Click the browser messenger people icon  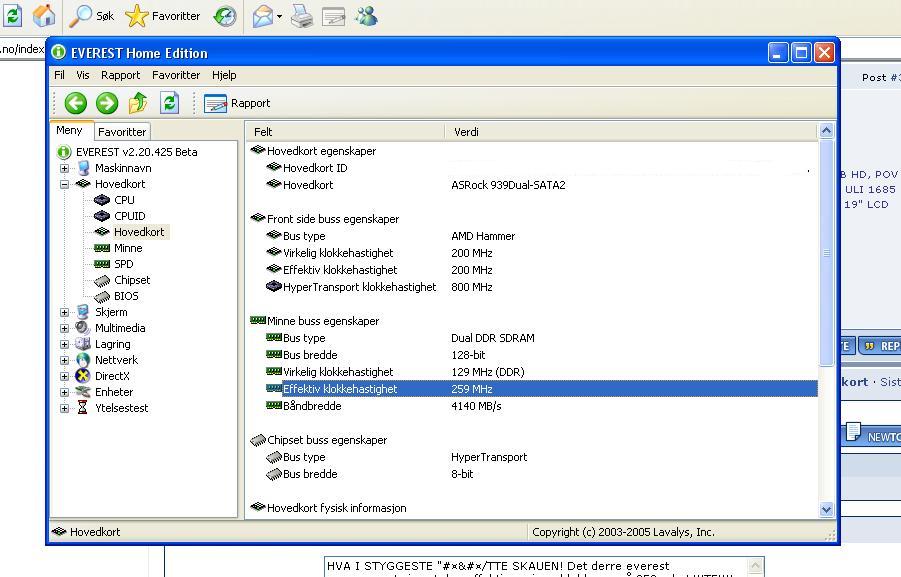367,16
